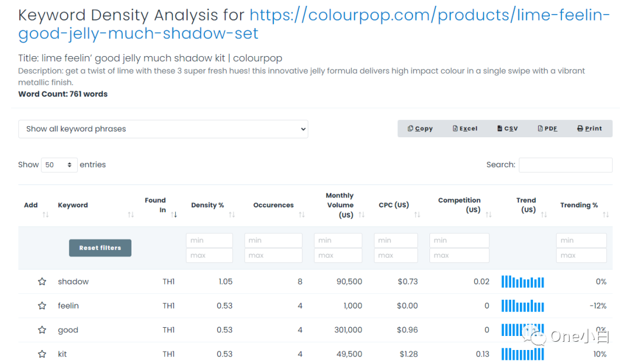This screenshot has height=364, width=631.
Task: Click the CPC value $0.73
Action: [408, 282]
